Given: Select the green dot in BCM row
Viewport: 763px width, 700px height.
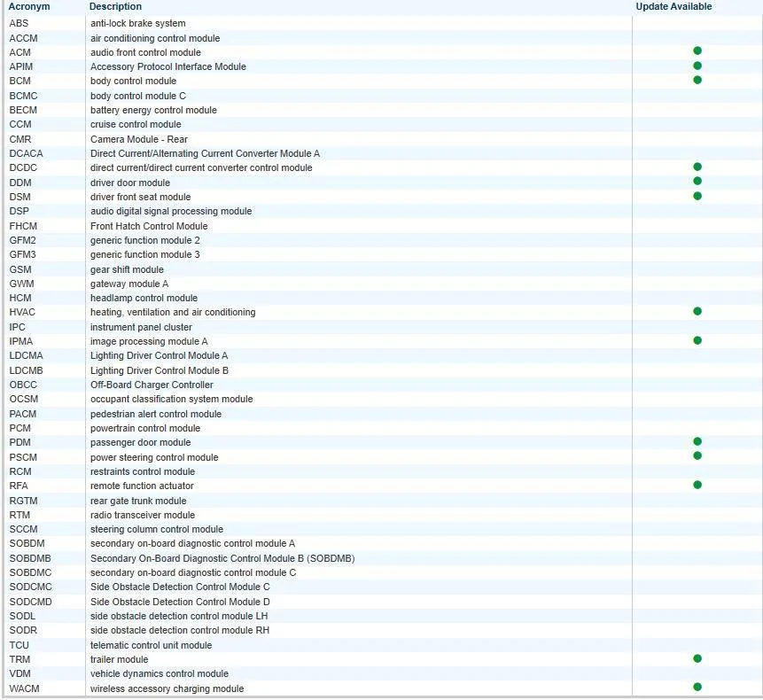Looking at the screenshot, I should [x=697, y=80].
